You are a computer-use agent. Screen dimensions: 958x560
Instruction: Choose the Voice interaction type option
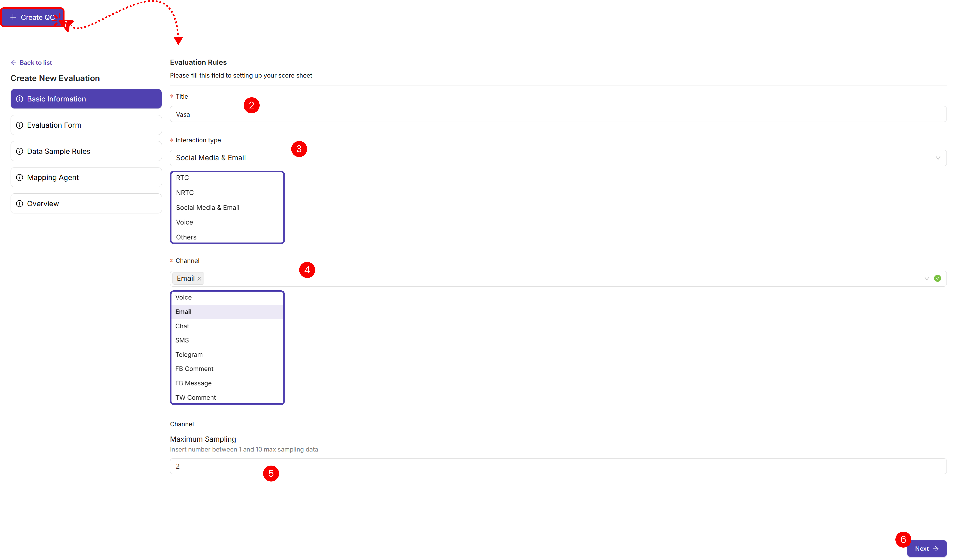point(184,222)
